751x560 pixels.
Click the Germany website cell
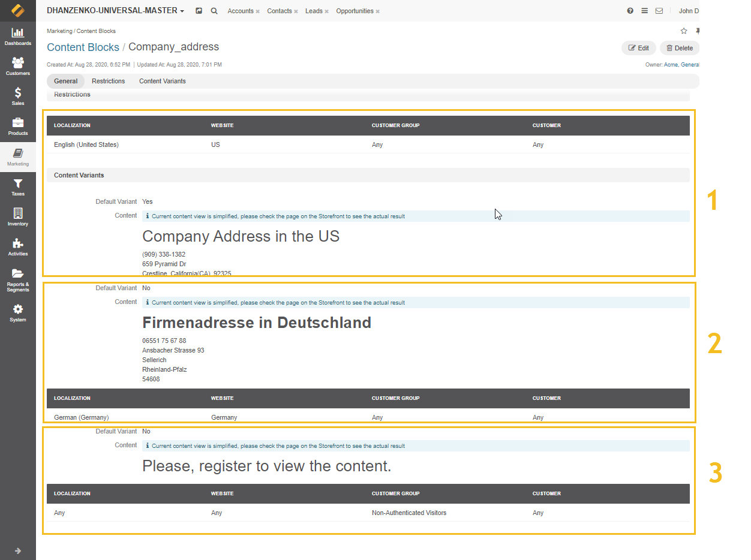point(224,417)
